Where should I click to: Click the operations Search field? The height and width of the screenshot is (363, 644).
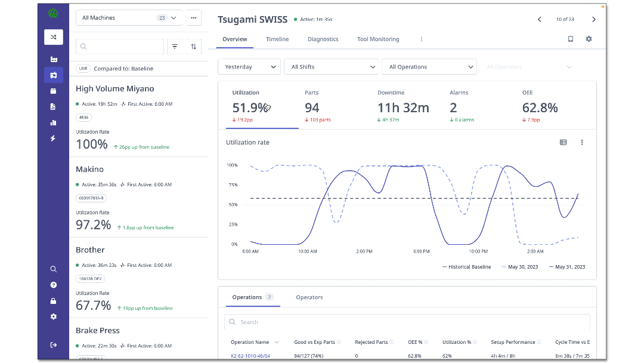pos(407,322)
